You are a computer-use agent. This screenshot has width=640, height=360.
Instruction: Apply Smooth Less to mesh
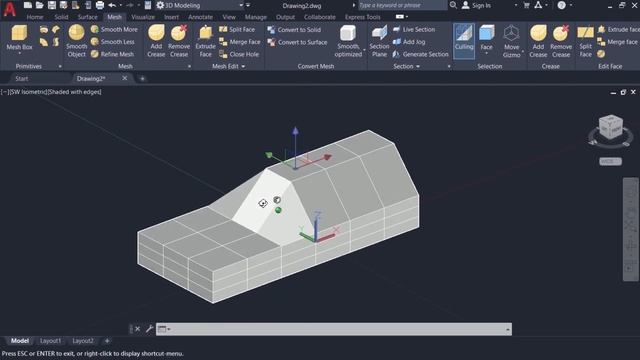click(112, 42)
